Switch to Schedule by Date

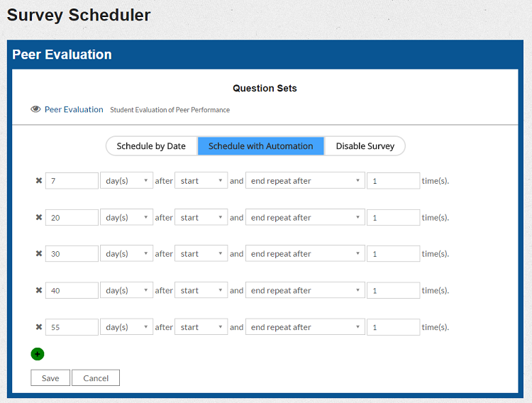[151, 146]
